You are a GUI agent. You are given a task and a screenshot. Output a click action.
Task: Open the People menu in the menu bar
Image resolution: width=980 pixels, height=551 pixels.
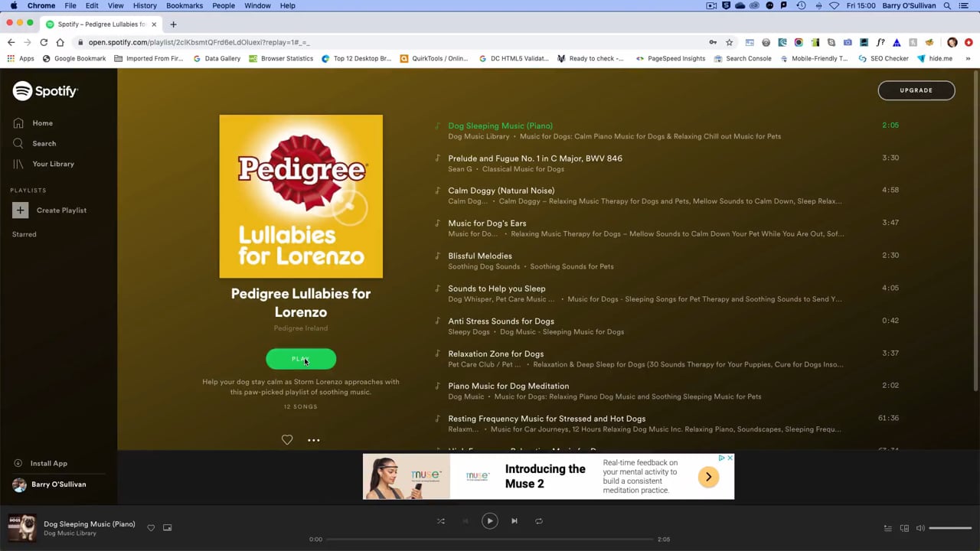click(224, 5)
